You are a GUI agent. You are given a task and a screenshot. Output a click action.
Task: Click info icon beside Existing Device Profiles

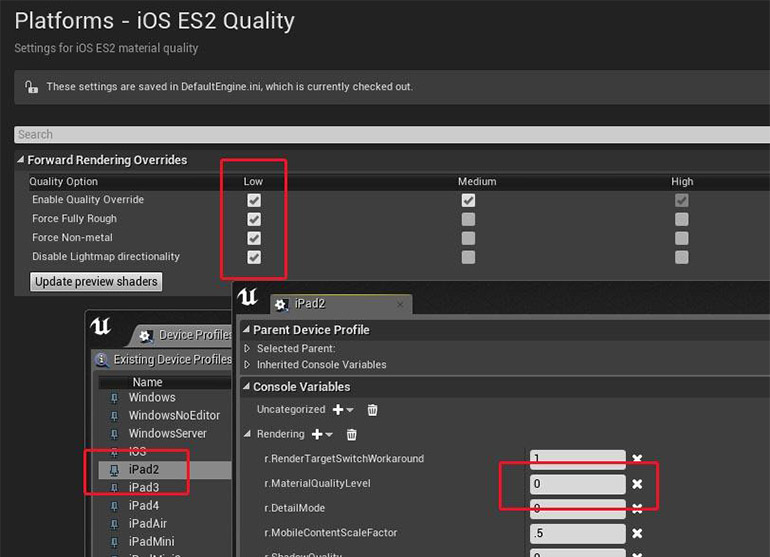pos(102,360)
